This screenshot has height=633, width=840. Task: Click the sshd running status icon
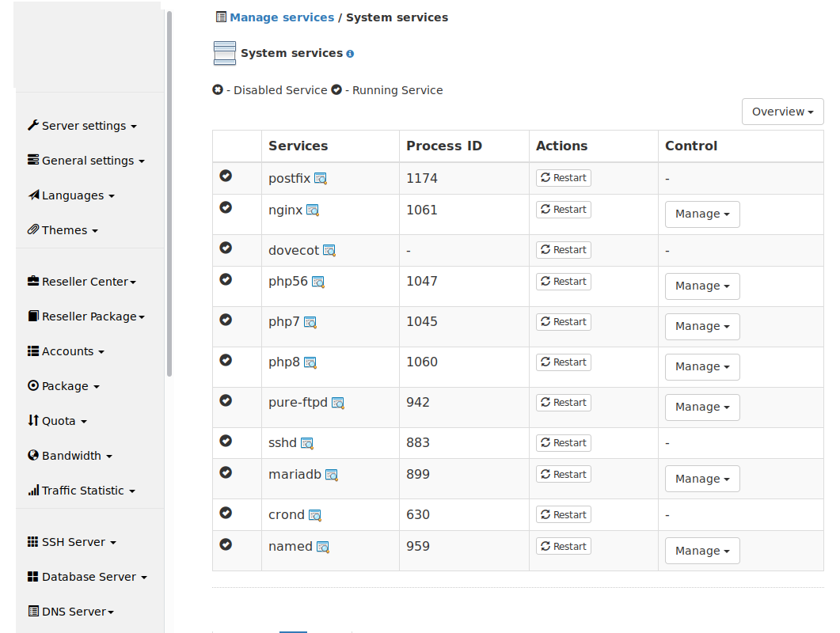click(x=226, y=441)
